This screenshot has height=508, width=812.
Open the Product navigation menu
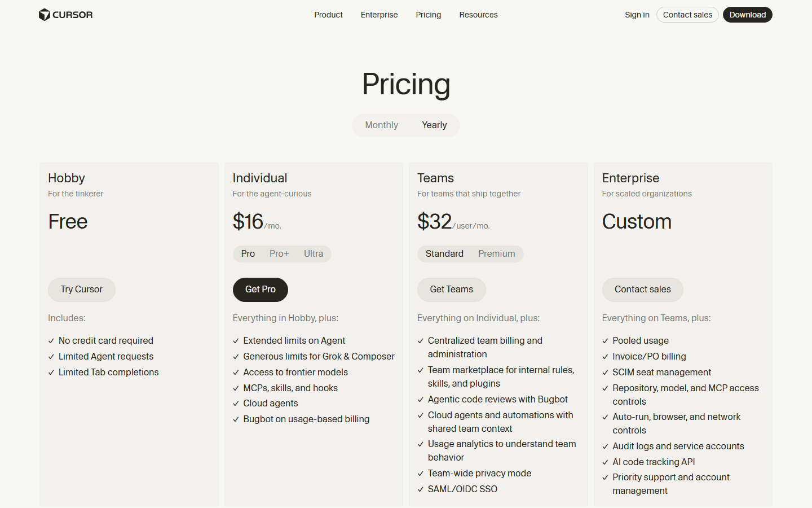click(x=328, y=15)
